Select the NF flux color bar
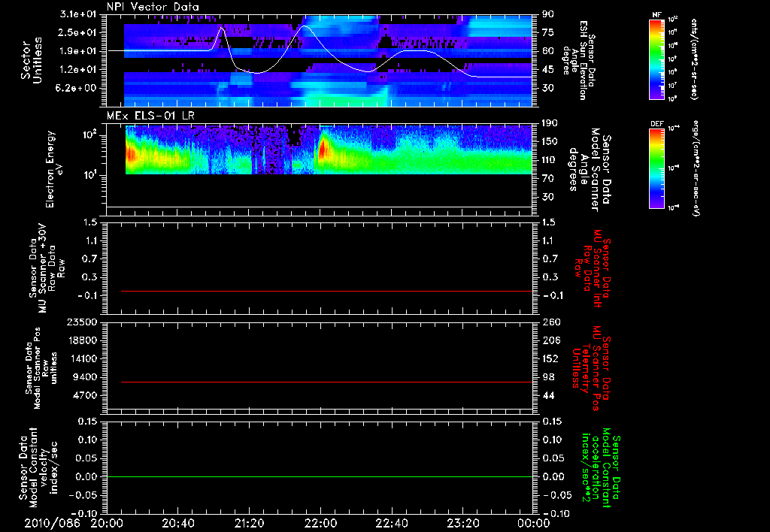The image size is (770, 532). 657,59
